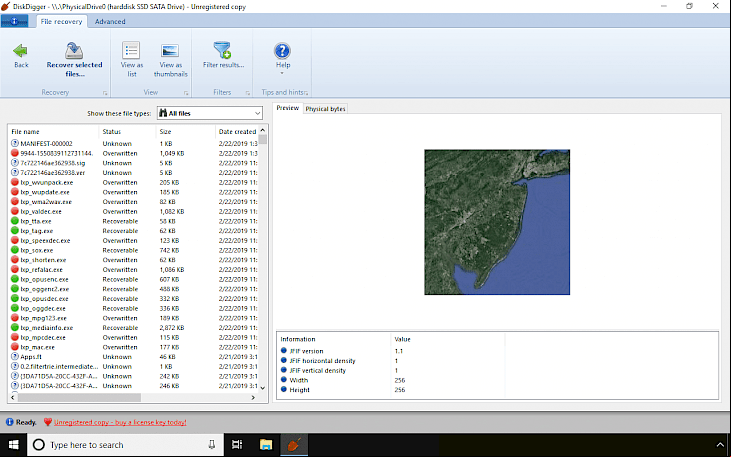This screenshot has width=731, height=457.
Task: Click the Width information row
Action: point(497,380)
